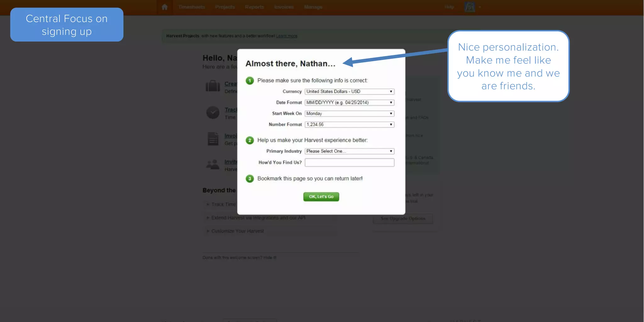
Task: Click the clock track time icon
Action: point(213,112)
